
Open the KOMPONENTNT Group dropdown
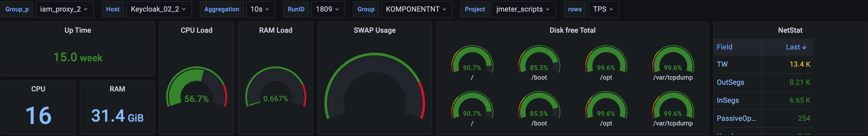click(x=416, y=9)
